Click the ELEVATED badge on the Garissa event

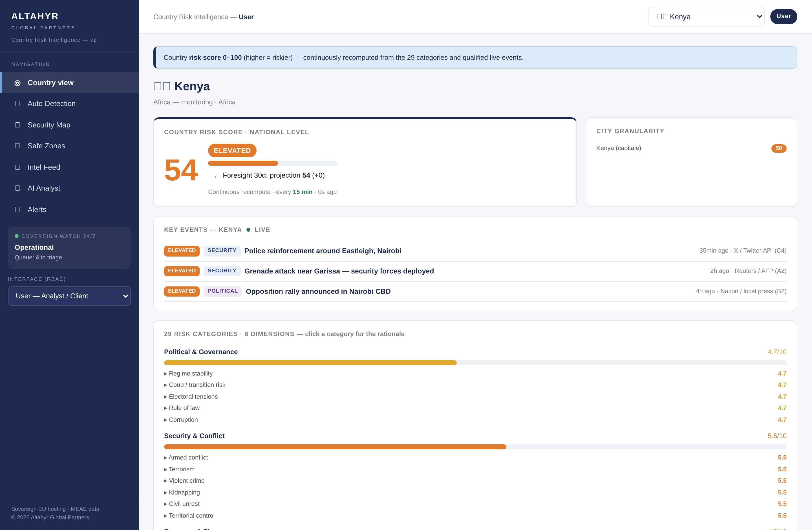pos(182,271)
